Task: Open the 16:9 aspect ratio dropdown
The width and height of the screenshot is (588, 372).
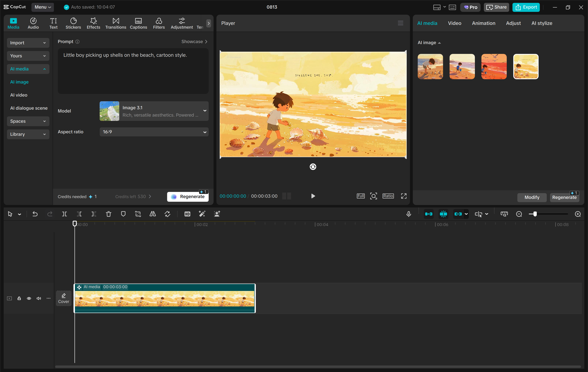Action: point(154,132)
